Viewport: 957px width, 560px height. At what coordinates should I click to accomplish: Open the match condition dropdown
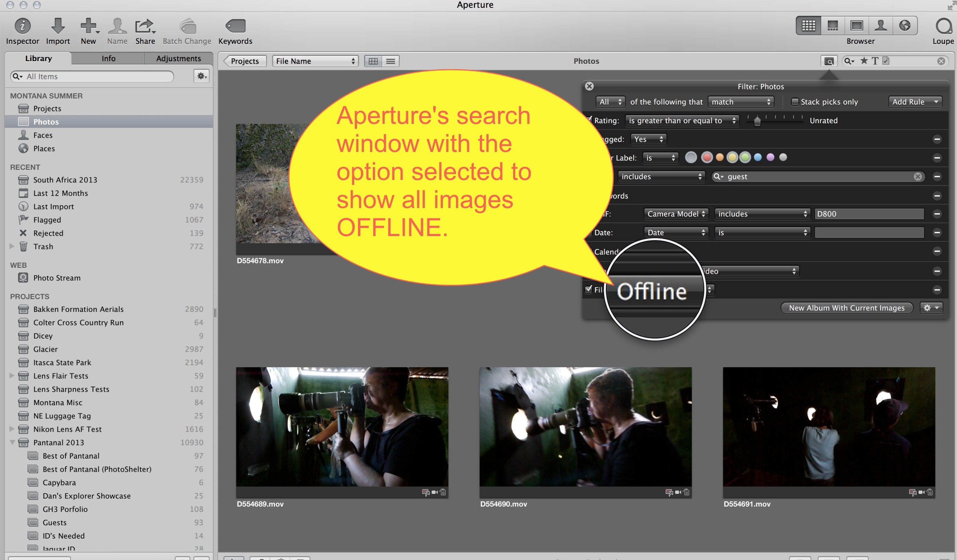(741, 102)
